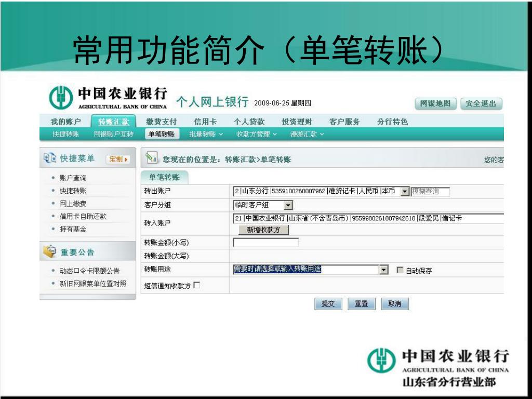Click the 提交 submit button
This screenshot has height=399, width=532.
click(x=328, y=303)
